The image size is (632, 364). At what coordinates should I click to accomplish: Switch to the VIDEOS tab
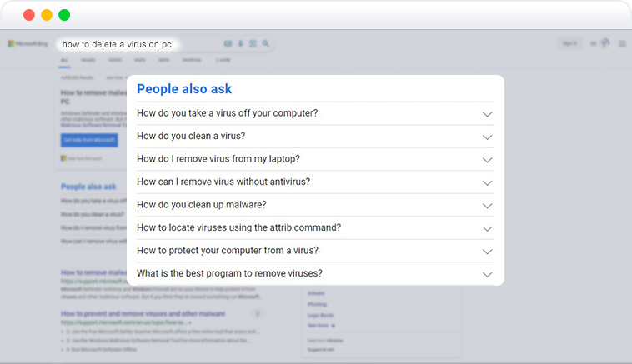[115, 61]
